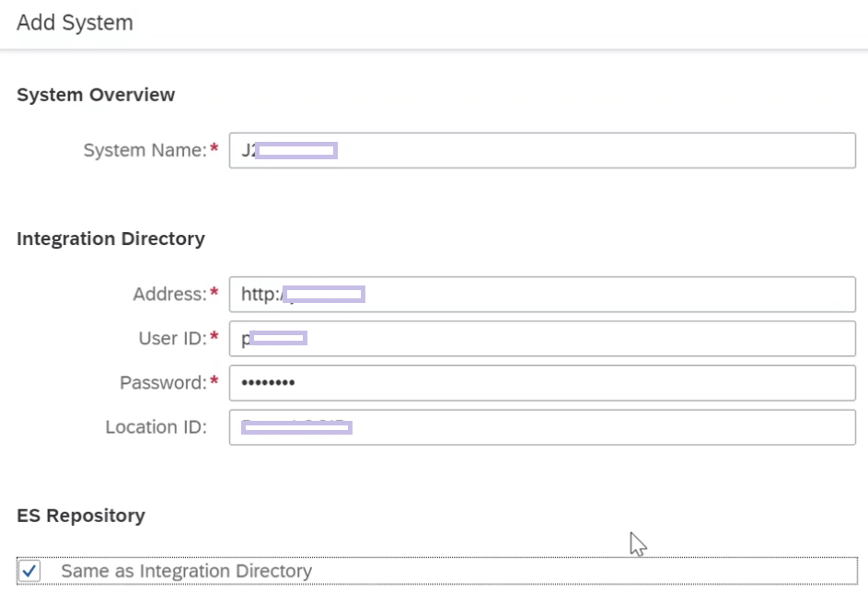Click into the Password field
Screen dimensions: 868x605
(x=542, y=383)
